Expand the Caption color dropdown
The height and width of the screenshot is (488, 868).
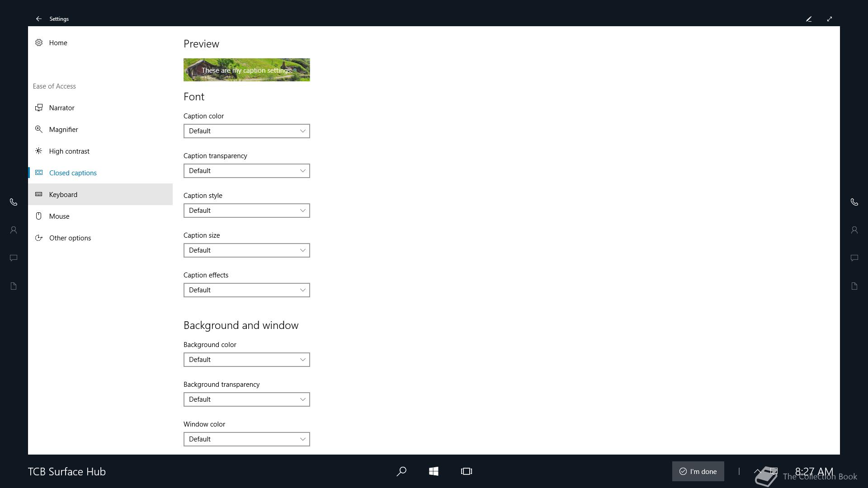247,131
